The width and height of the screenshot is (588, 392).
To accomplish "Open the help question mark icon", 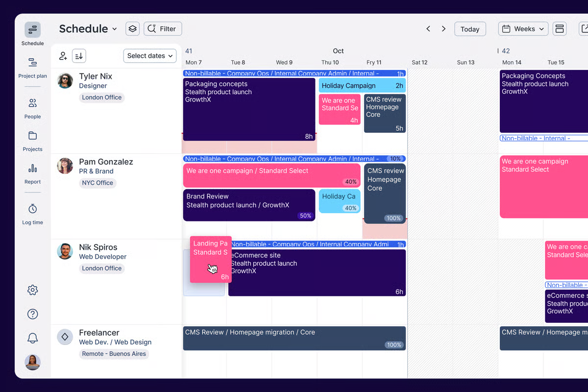I will tap(32, 314).
